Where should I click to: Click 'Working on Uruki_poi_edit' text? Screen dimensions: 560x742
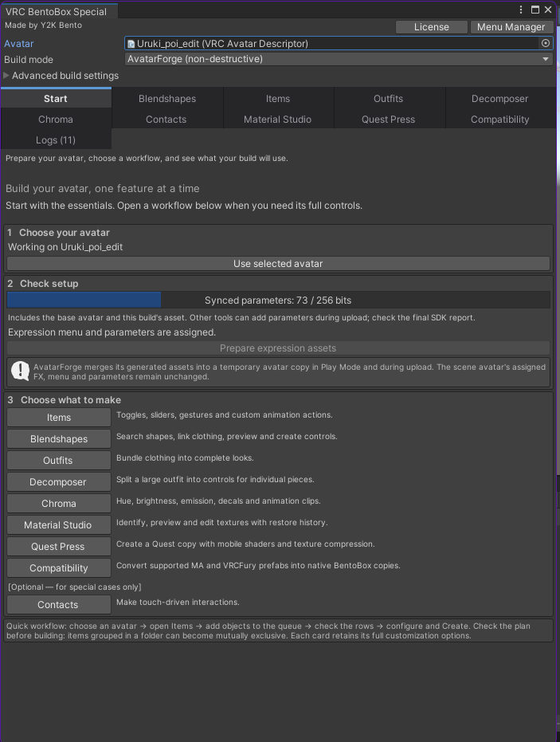(x=65, y=247)
